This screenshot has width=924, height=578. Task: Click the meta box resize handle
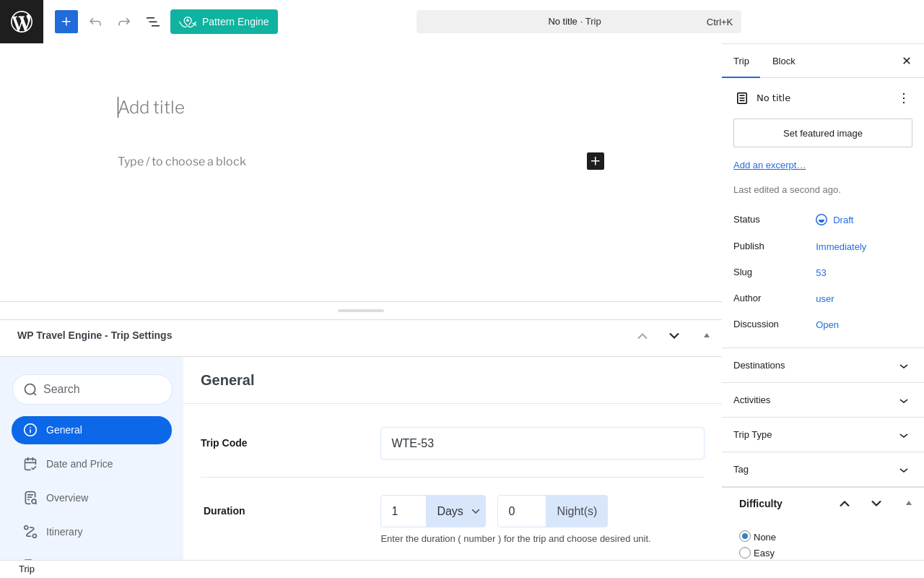point(361,311)
